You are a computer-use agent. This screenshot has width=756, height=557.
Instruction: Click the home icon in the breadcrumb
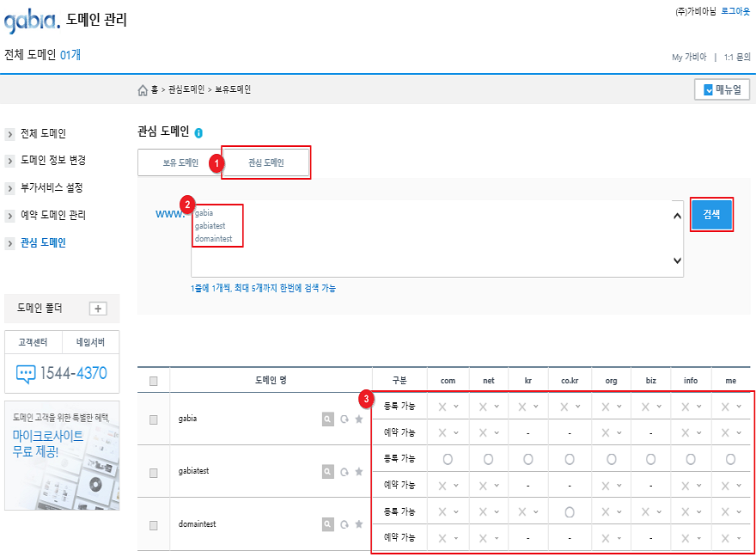(x=143, y=90)
